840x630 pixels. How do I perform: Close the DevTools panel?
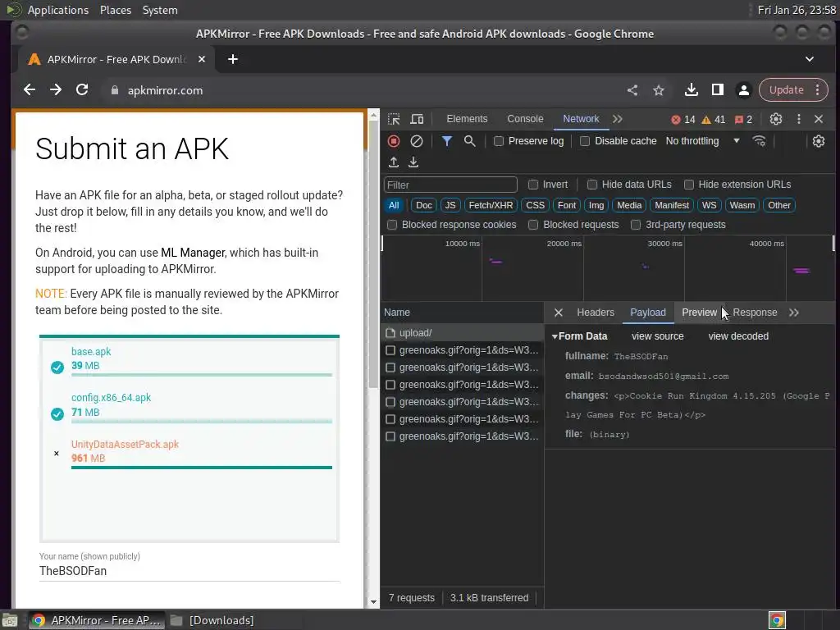click(819, 119)
